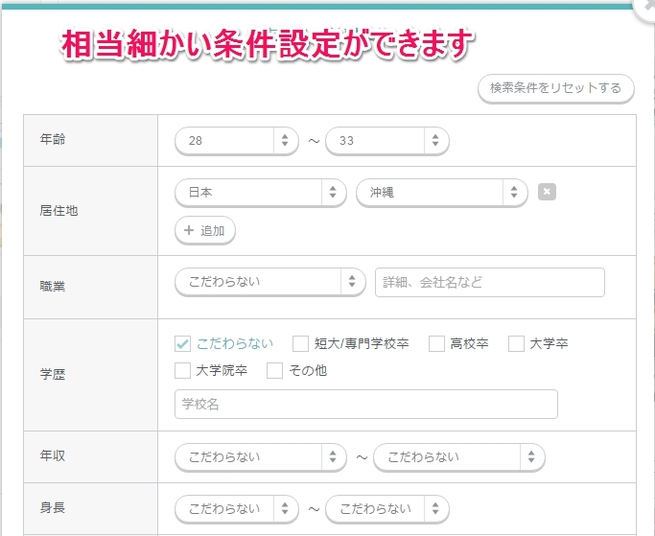Click the 詳細、会社名など text field
This screenshot has height=536, width=655.
click(x=490, y=283)
